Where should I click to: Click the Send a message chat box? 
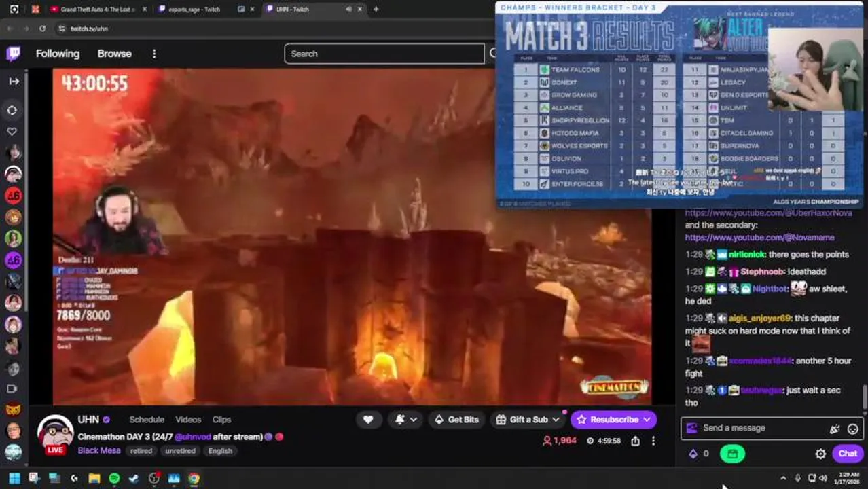point(761,428)
